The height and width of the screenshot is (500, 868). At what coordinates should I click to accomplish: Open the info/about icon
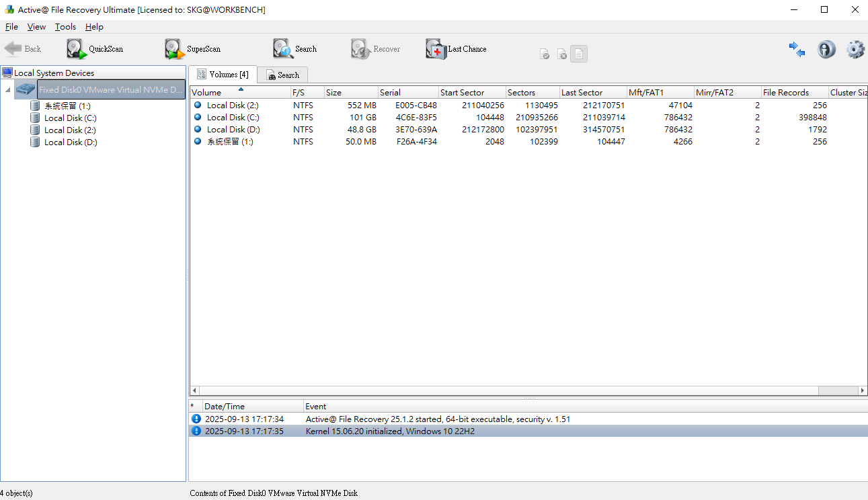[x=826, y=49]
